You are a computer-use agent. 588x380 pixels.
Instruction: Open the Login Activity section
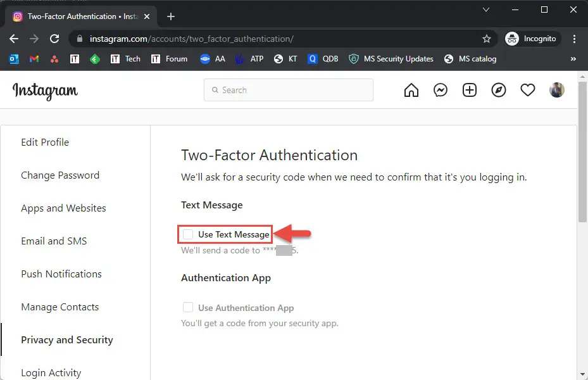(x=51, y=372)
